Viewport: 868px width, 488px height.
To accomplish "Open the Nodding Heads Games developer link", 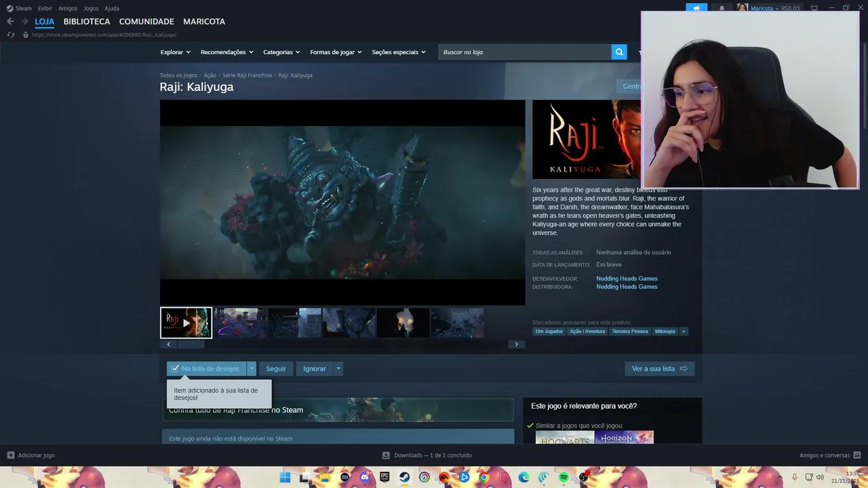I will (x=627, y=279).
